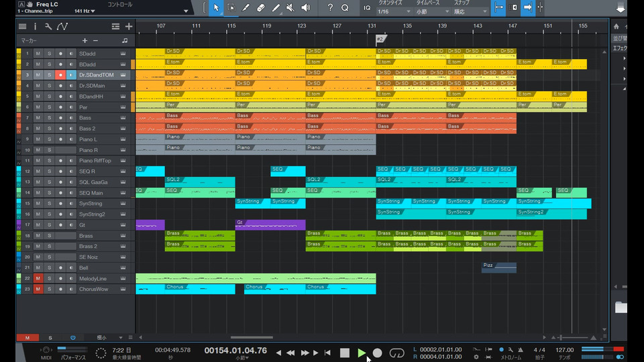Disable record arm on Dr.SDandTOM track
Image resolution: width=644 pixels, height=362 pixels.
point(60,75)
